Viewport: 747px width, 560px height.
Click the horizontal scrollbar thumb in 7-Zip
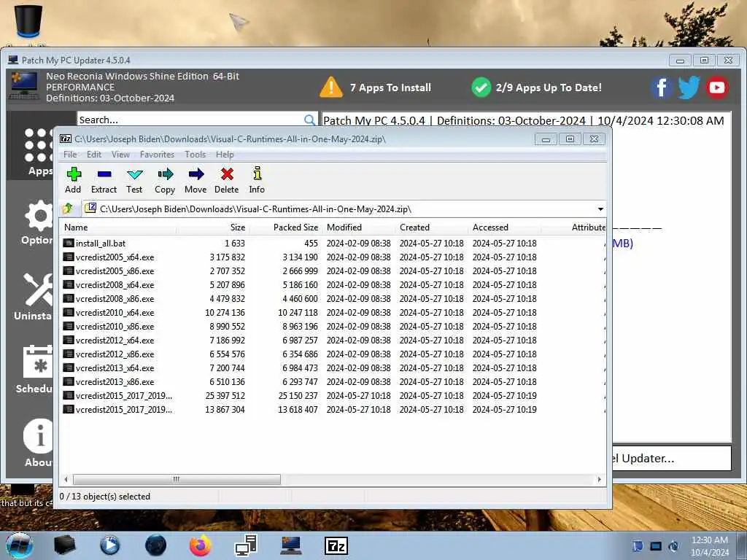click(177, 479)
